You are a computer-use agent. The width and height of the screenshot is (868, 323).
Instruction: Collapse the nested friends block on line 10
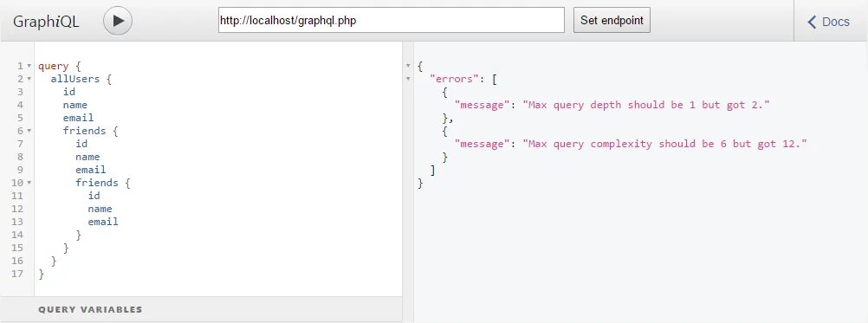pos(29,183)
